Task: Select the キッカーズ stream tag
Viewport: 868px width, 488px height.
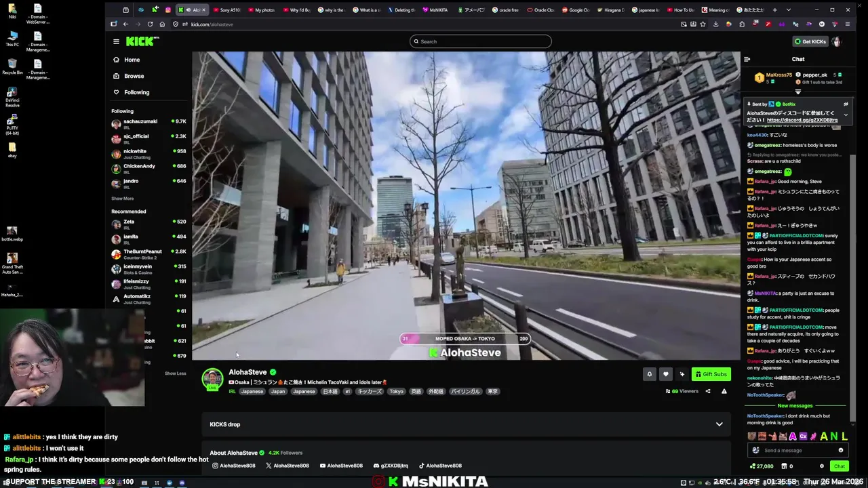Action: pyautogui.click(x=370, y=391)
